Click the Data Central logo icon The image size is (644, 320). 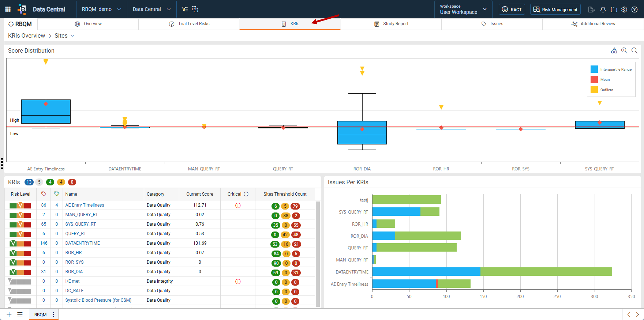click(x=22, y=9)
